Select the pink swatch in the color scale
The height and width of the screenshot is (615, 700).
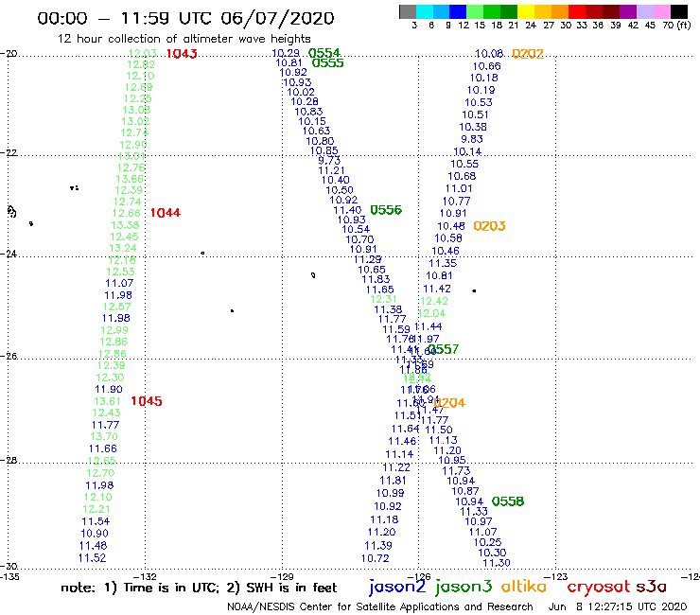[662, 11]
